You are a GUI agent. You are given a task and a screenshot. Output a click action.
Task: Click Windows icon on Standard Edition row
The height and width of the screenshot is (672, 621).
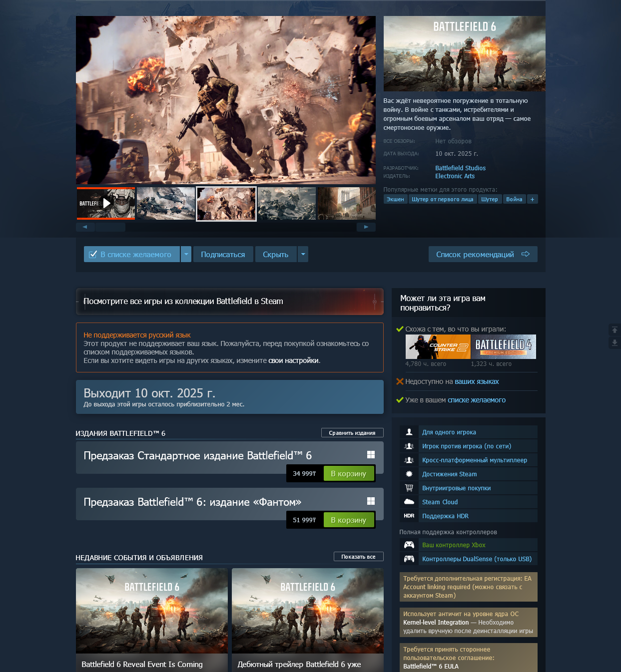pyautogui.click(x=371, y=454)
